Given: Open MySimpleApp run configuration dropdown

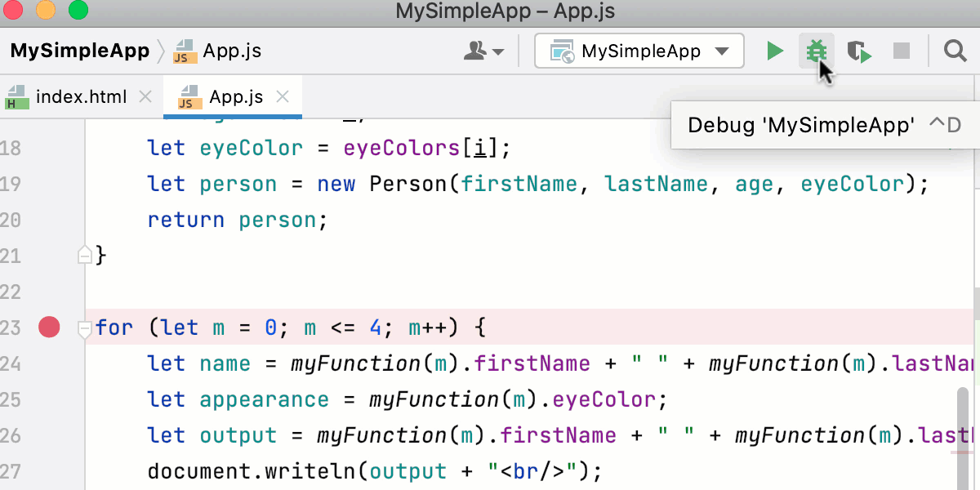Looking at the screenshot, I should coord(639,51).
